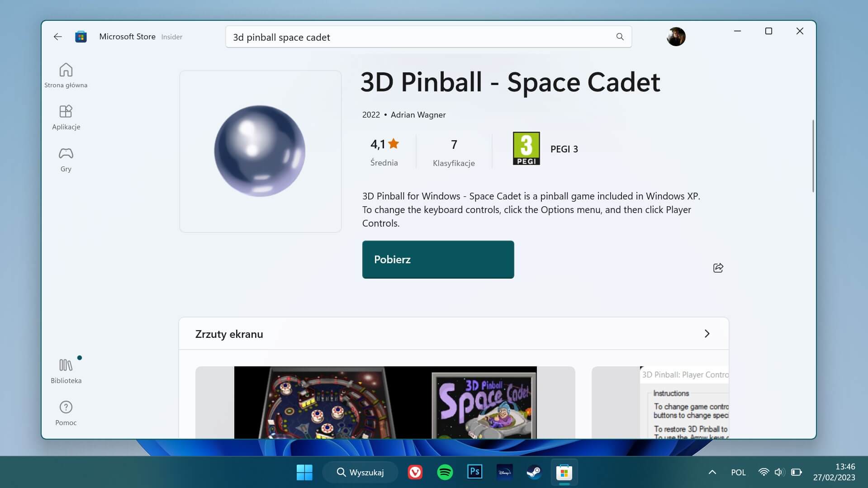Launch Spotify from the taskbar

(x=445, y=472)
